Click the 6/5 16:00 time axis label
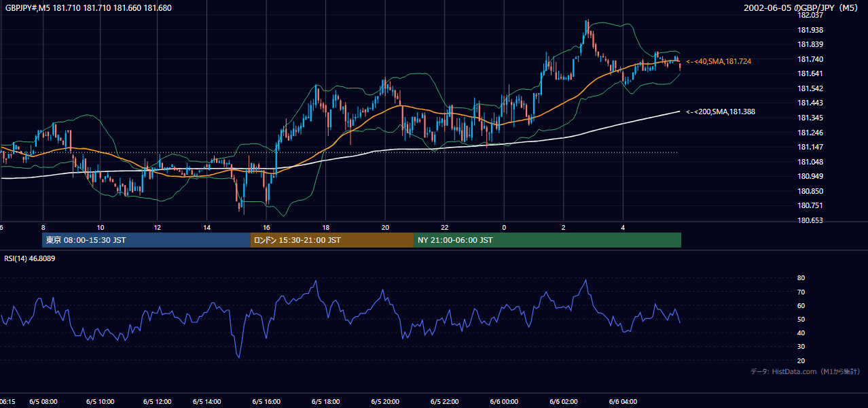 point(267,401)
